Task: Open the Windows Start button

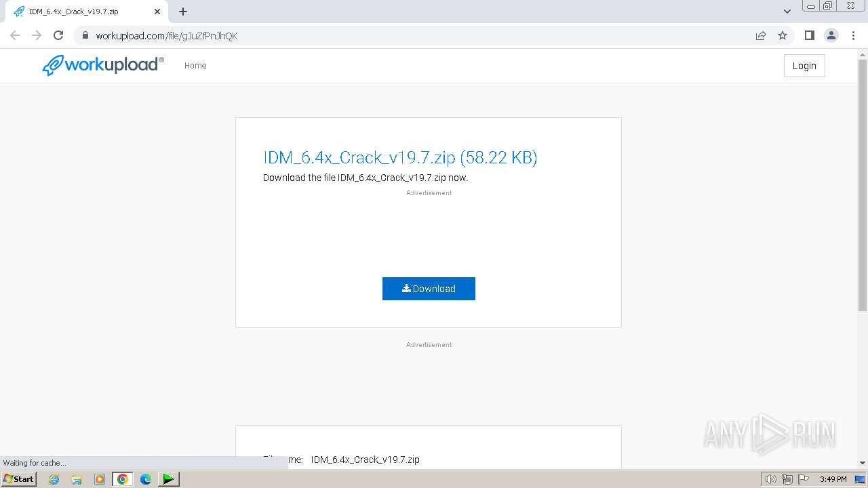Action: pyautogui.click(x=18, y=479)
